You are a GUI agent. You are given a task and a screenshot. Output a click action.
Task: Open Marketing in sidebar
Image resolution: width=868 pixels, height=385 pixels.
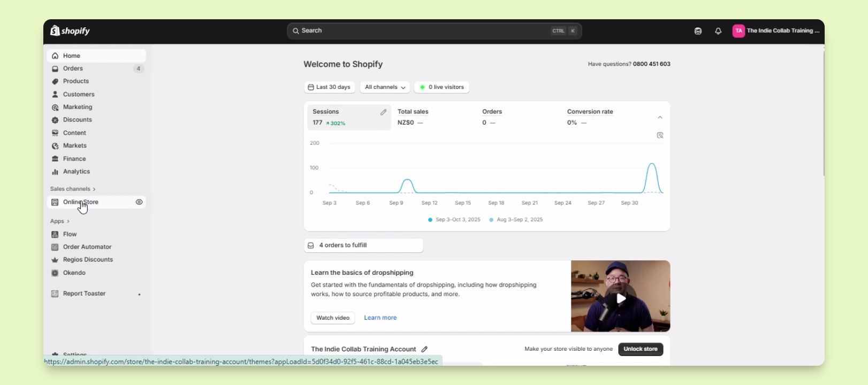[96, 107]
